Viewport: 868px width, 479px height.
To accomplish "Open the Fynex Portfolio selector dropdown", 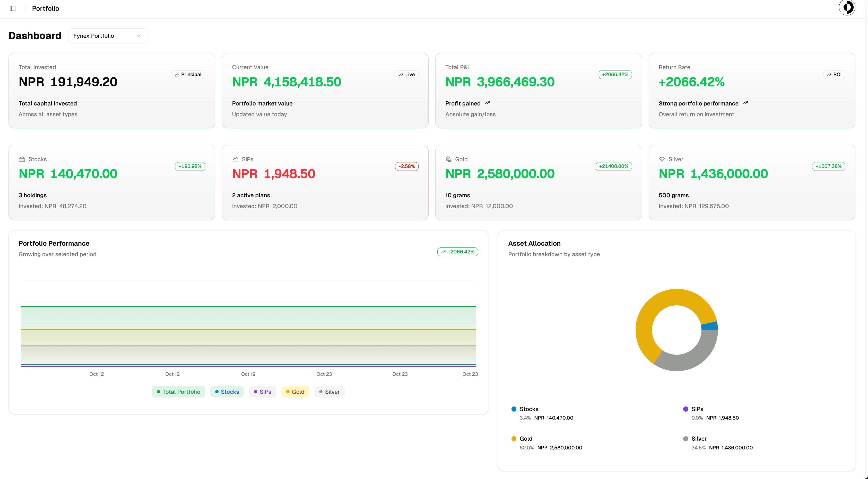I will click(108, 36).
